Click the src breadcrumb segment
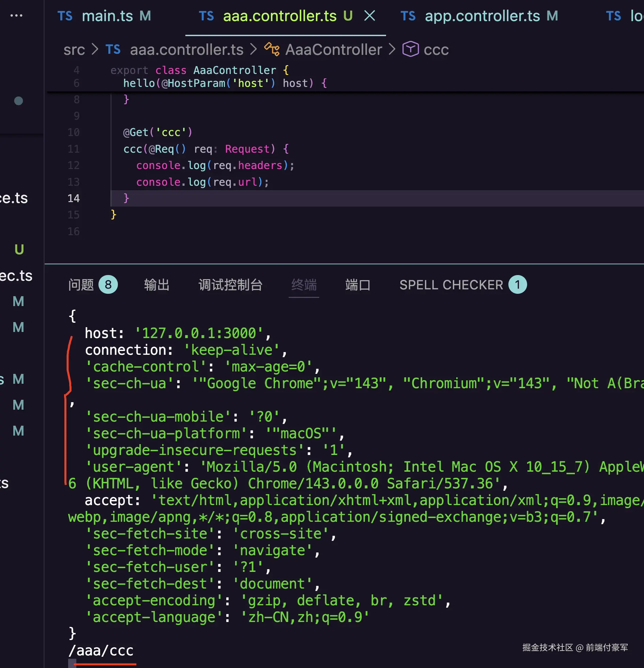 (74, 50)
